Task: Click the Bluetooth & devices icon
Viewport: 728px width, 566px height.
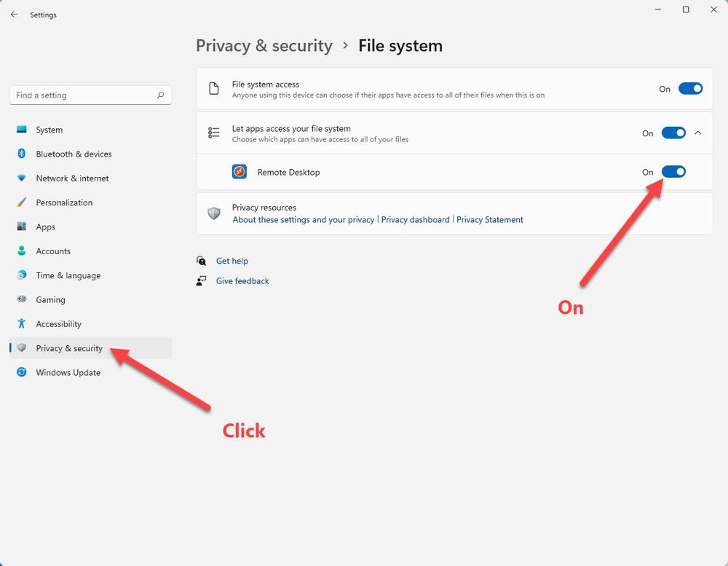Action: [22, 154]
